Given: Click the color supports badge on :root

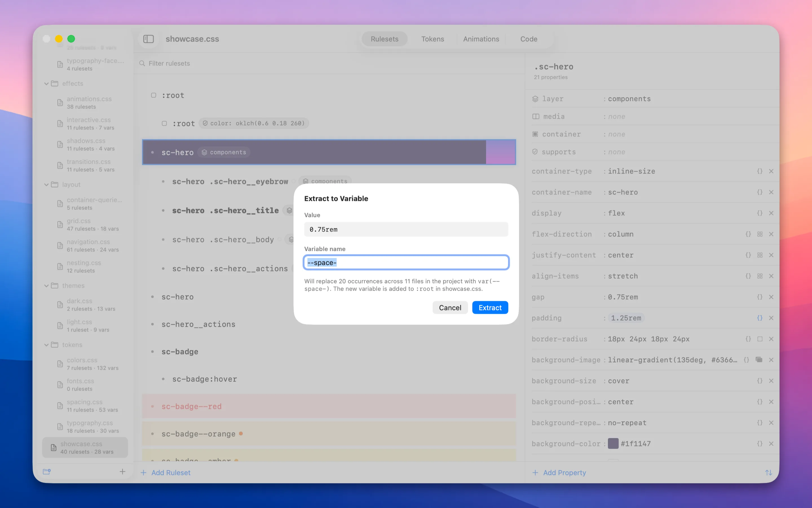Looking at the screenshot, I should coord(254,123).
